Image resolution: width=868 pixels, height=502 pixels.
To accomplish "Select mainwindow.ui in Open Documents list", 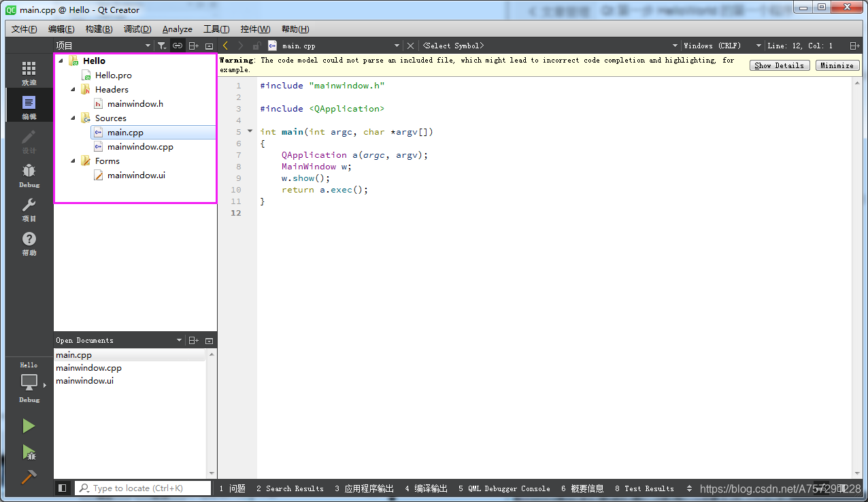I will (x=84, y=381).
